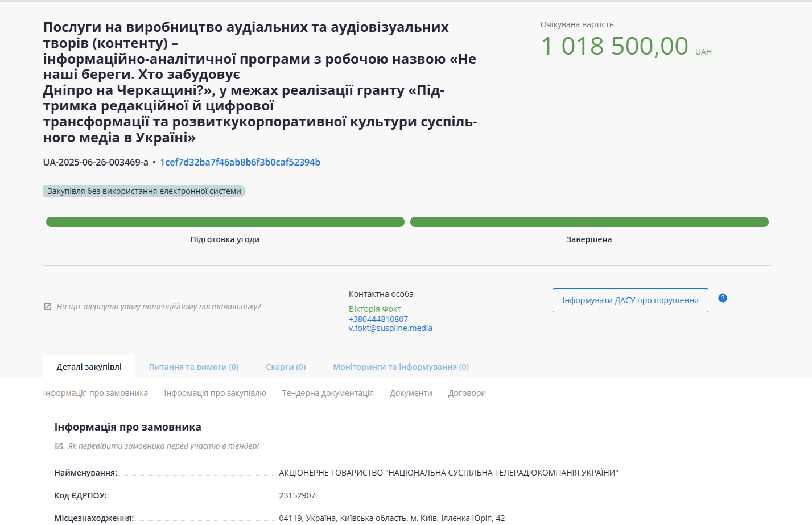Image resolution: width=812 pixels, height=525 pixels.
Task: Open "На що звернути увагу потенційному постачальнику?" link
Action: tap(159, 307)
